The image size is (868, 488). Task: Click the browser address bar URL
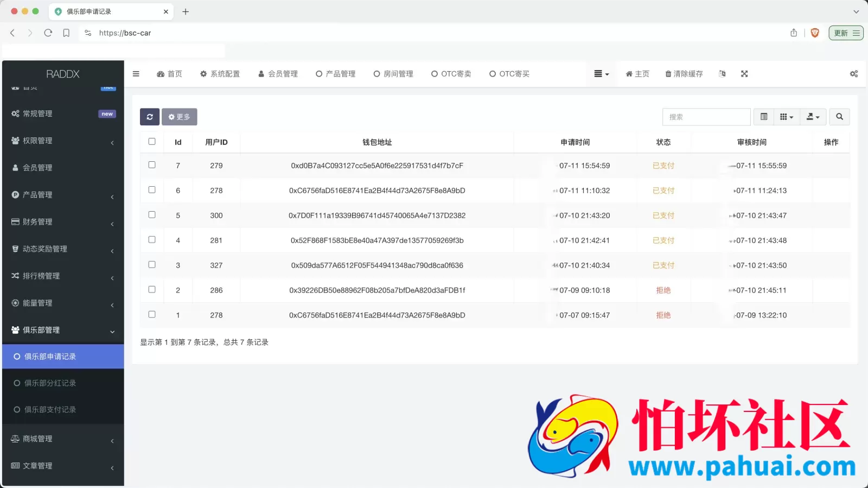click(x=125, y=33)
